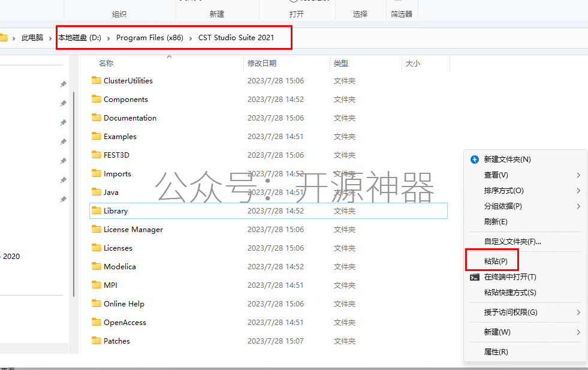The height and width of the screenshot is (370, 588).
Task: Navigate to 此电脑 in the address bar
Action: (32, 38)
